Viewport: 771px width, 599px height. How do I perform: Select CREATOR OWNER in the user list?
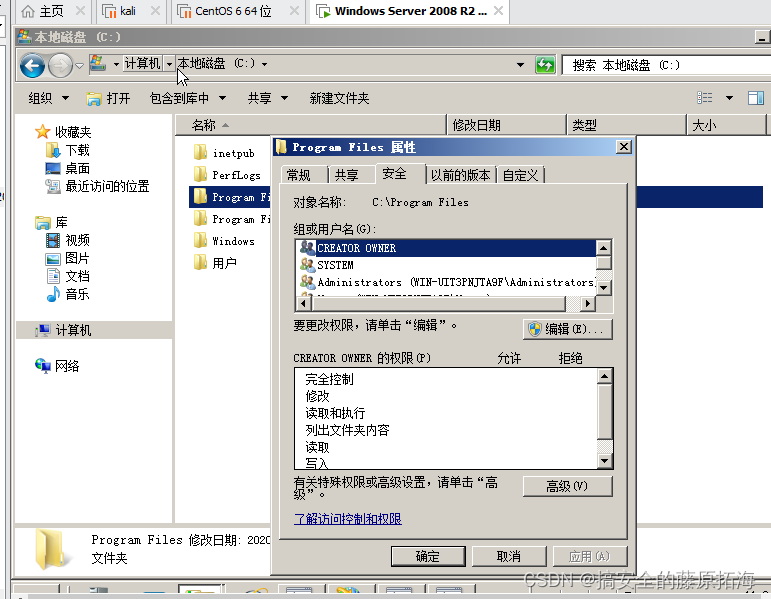click(446, 248)
